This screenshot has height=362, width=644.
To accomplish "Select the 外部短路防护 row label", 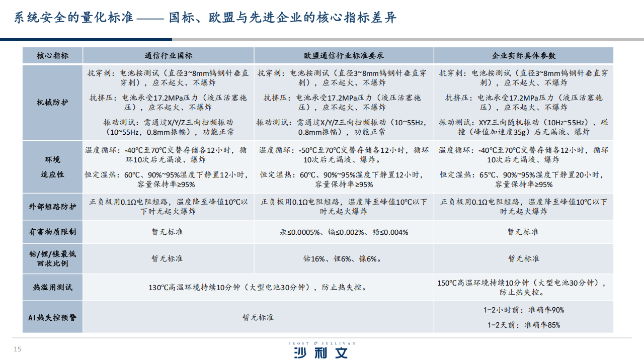I will 52,207.
